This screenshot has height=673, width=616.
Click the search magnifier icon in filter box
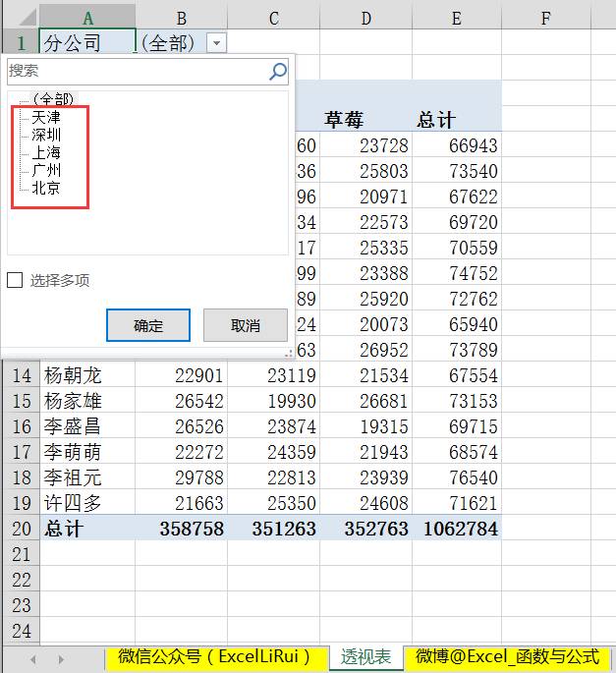[x=278, y=72]
